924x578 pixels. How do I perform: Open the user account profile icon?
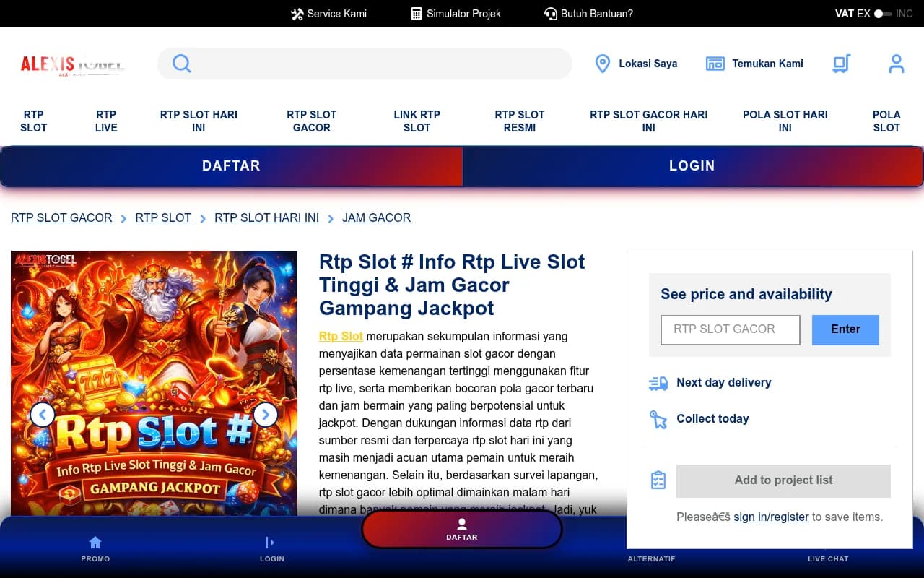896,64
